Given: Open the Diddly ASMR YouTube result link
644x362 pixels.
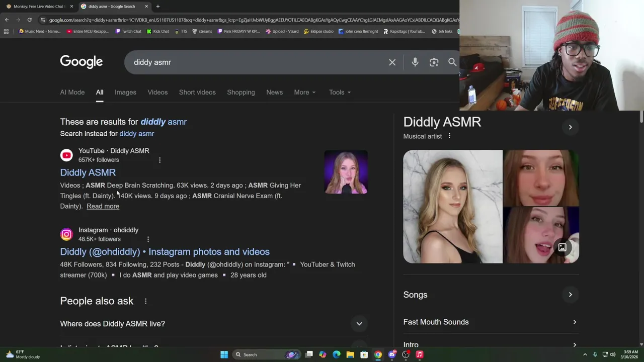Looking at the screenshot, I should [x=88, y=172].
